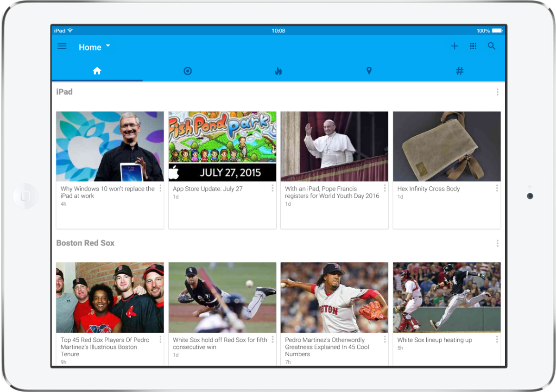Click the '7h' timestamp on Pedro Martinez card
Viewport: 556px width, 392px height.
coord(288,362)
